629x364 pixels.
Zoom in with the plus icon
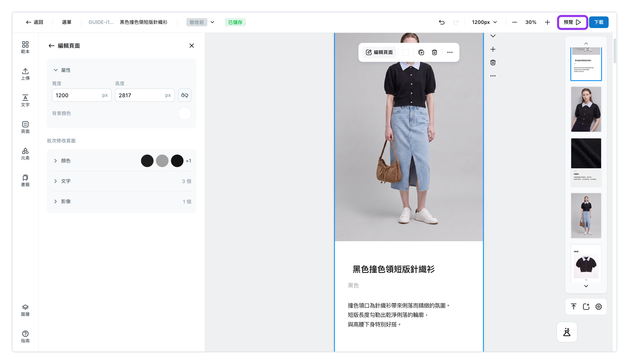point(547,22)
